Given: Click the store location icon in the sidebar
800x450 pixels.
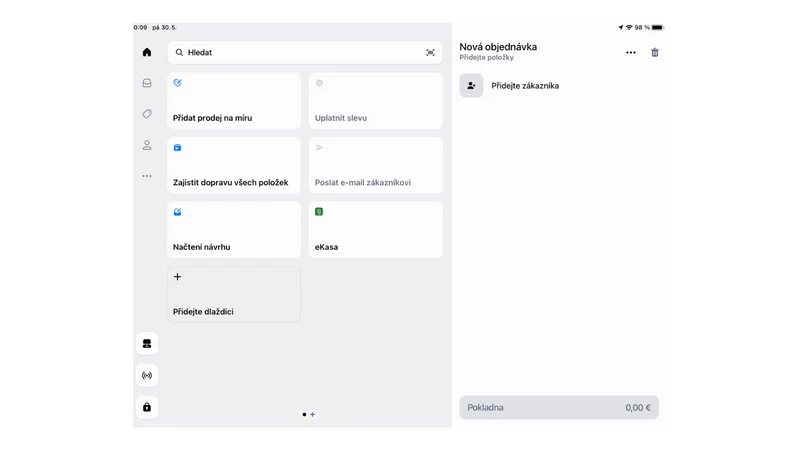Looking at the screenshot, I should point(147,344).
